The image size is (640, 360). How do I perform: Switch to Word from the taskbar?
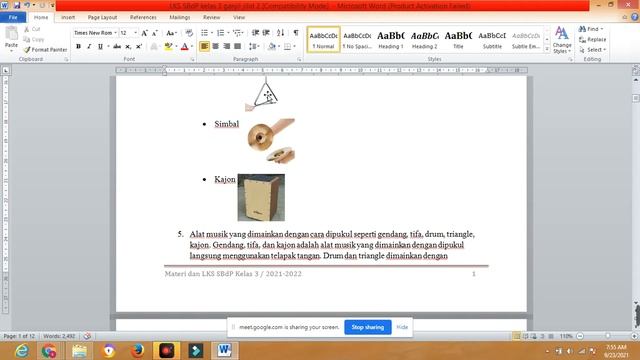224,351
